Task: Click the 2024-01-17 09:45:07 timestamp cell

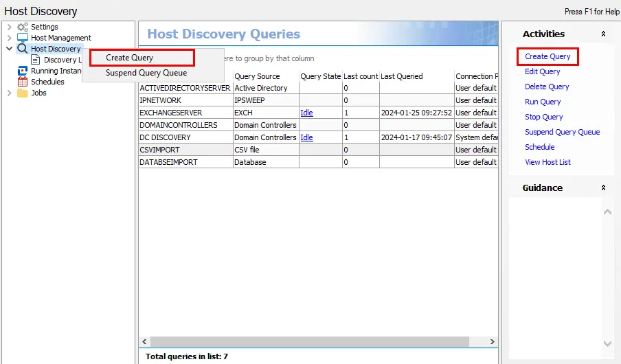Action: point(417,137)
